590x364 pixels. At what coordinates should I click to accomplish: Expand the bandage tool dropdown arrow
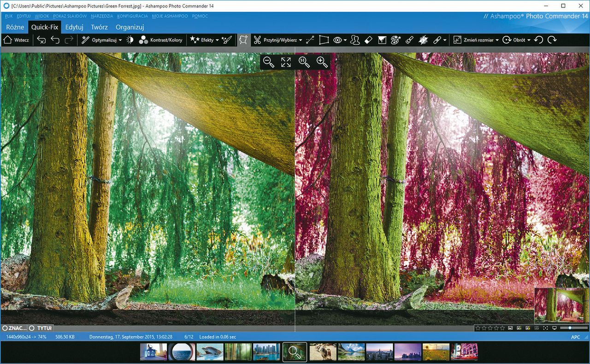[445, 40]
